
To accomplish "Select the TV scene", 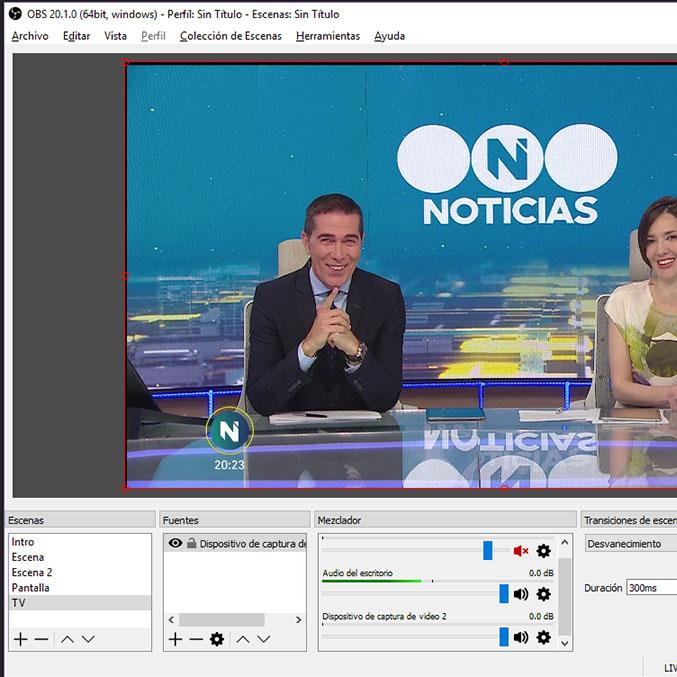I will point(80,603).
